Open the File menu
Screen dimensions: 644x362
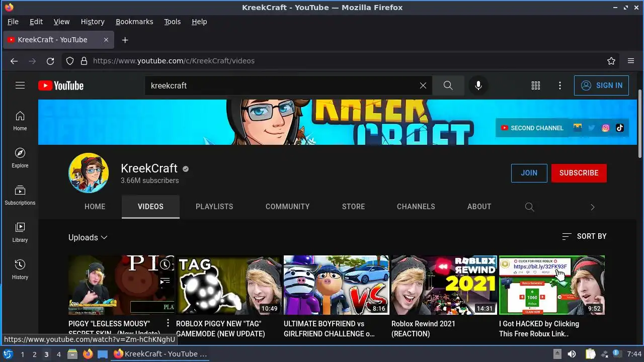(13, 22)
